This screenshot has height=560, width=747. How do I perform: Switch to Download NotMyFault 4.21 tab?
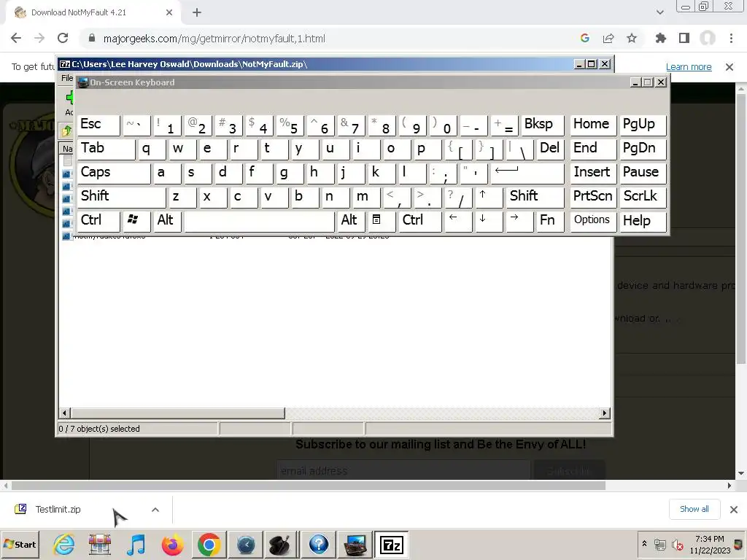pyautogui.click(x=92, y=13)
